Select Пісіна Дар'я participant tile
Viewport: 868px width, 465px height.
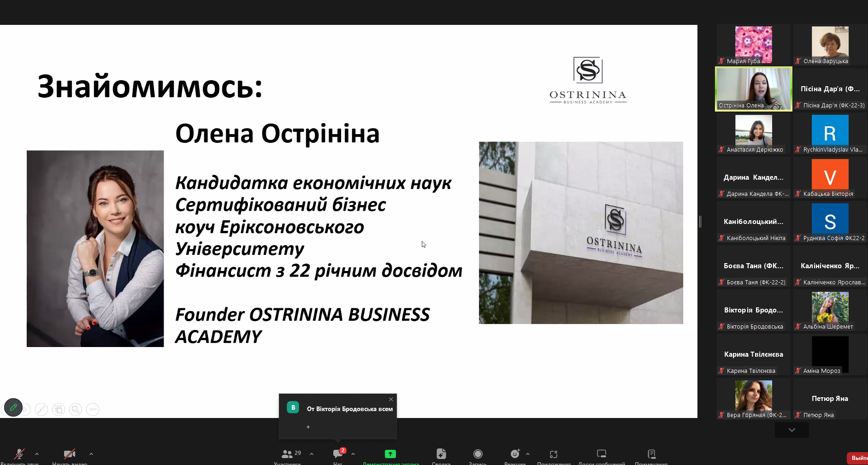[x=830, y=89]
